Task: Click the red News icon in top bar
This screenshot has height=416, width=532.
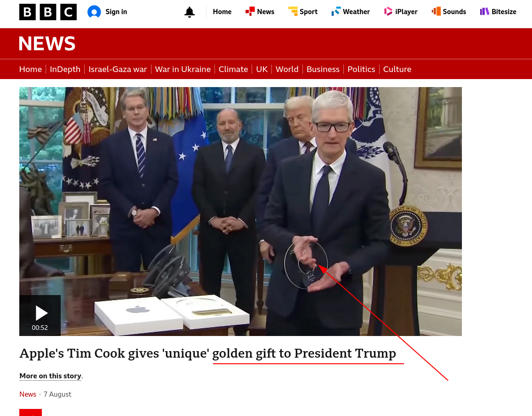Action: 250,12
